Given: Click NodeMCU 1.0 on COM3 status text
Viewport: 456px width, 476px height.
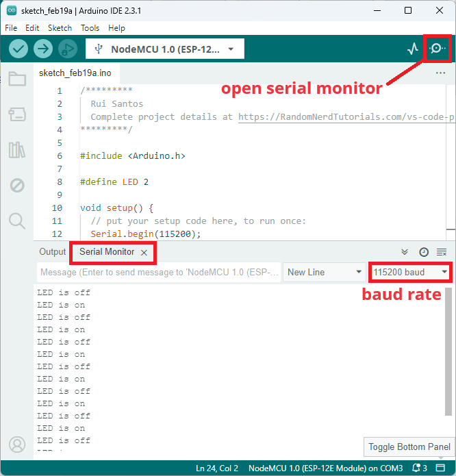Looking at the screenshot, I should click(325, 468).
